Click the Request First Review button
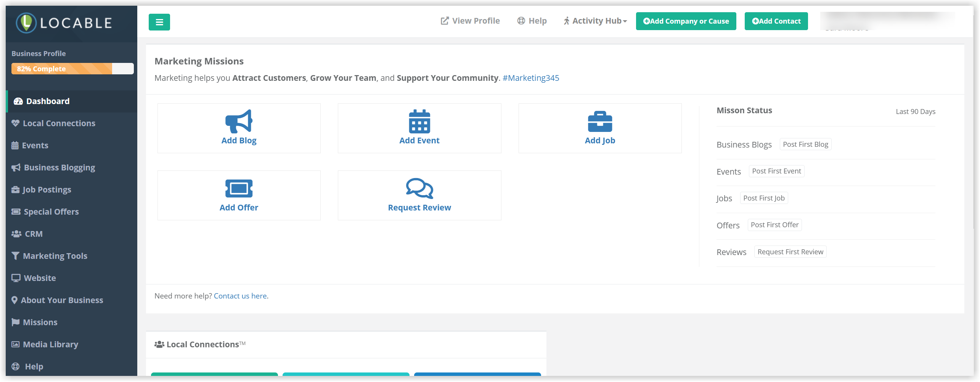The width and height of the screenshot is (980, 382). click(790, 252)
